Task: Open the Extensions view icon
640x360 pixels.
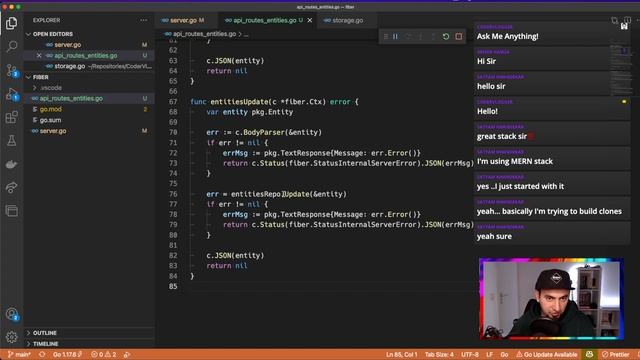Action: pyautogui.click(x=11, y=117)
